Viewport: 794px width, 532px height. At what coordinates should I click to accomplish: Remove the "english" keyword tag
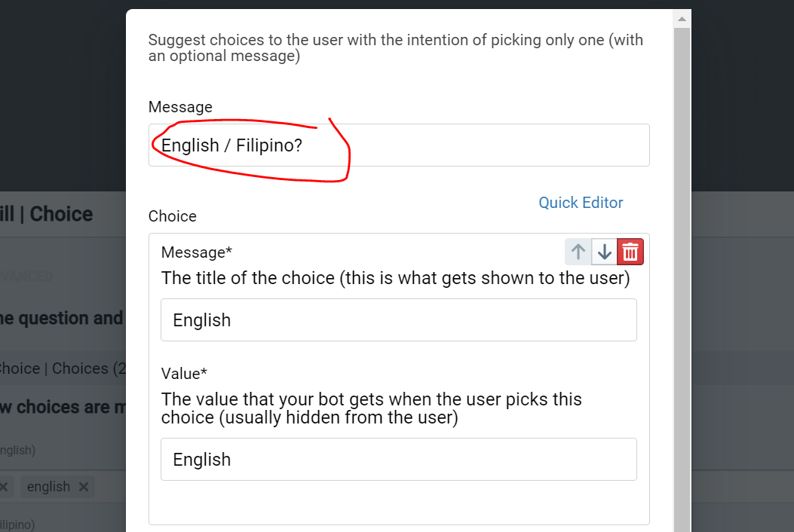click(x=83, y=487)
